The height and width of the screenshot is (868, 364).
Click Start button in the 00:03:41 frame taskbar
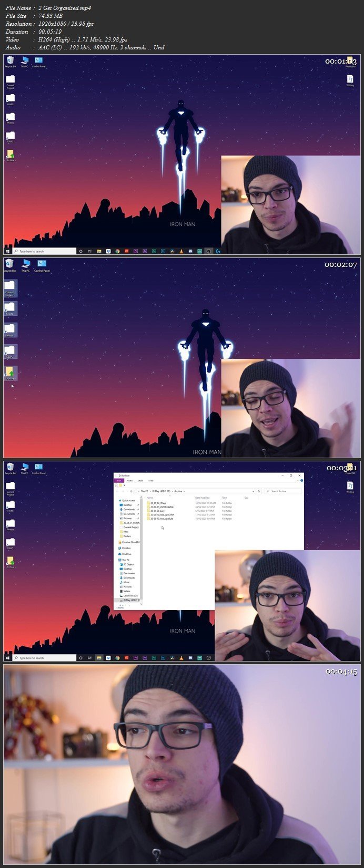coord(8,658)
